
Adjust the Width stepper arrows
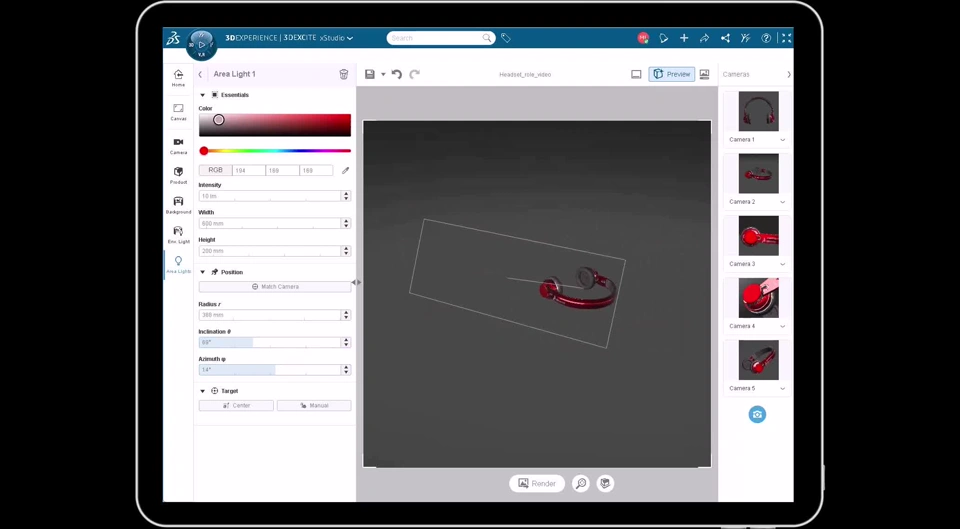tap(346, 223)
